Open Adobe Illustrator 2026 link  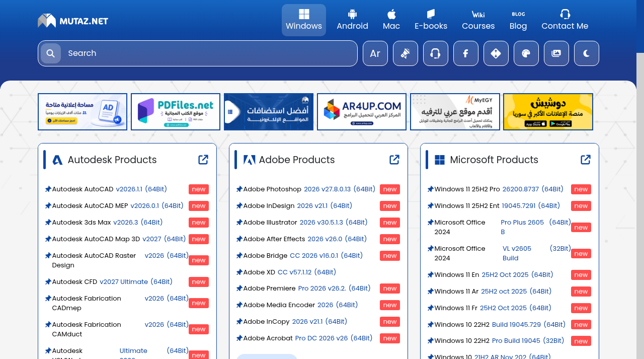click(305, 223)
